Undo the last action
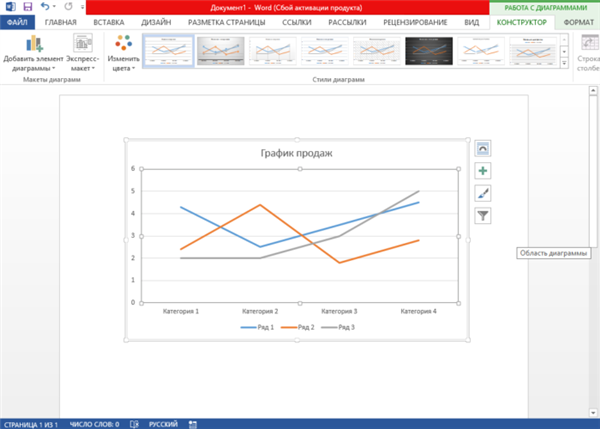The image size is (600, 429). (x=45, y=7)
